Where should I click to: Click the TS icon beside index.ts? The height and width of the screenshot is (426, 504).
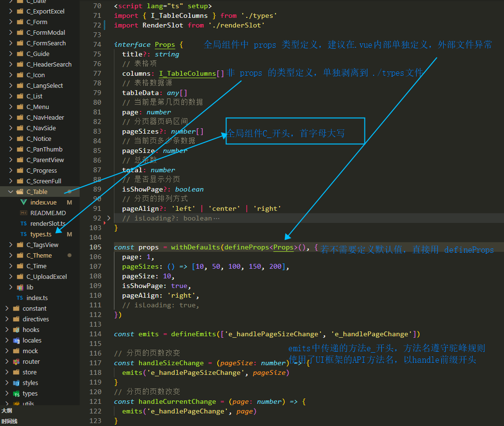(20, 298)
